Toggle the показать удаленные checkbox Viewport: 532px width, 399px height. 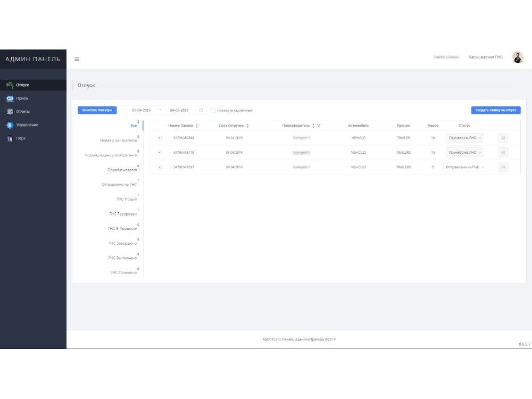(213, 111)
